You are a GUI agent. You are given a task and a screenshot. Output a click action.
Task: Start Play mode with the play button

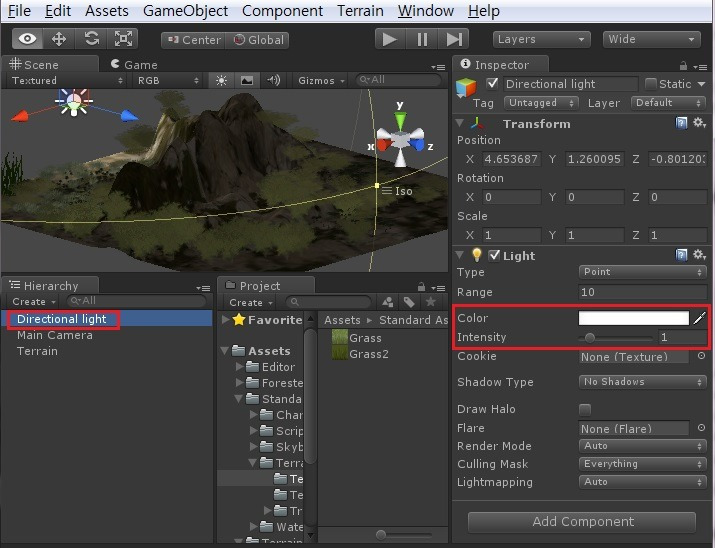pyautogui.click(x=390, y=39)
